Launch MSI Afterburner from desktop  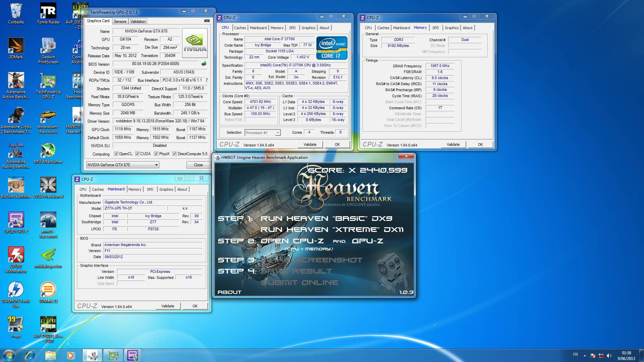[48, 154]
